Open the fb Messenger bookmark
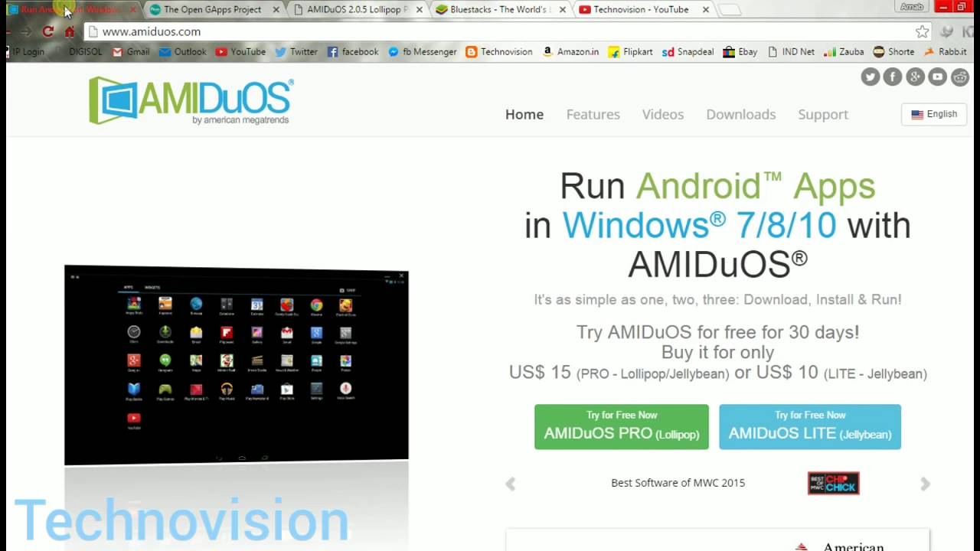 tap(422, 51)
